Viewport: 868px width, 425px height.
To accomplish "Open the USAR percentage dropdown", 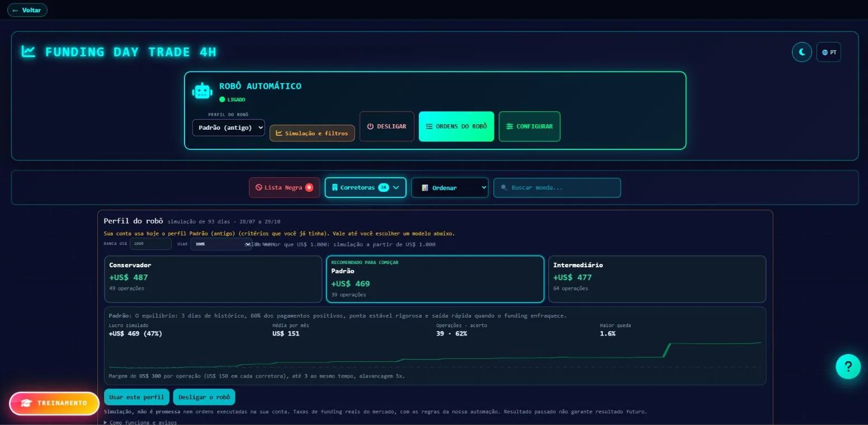I will pyautogui.click(x=221, y=244).
